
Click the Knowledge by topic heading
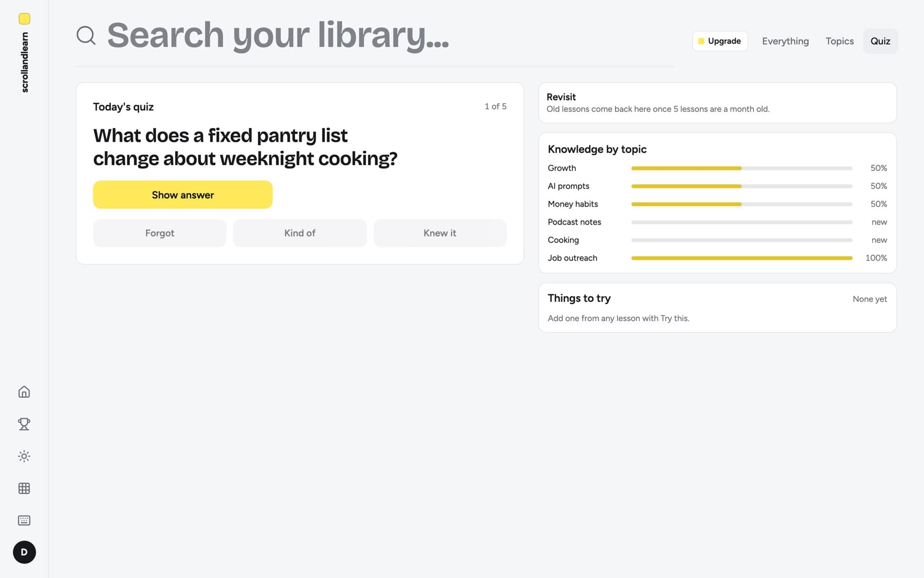[597, 149]
